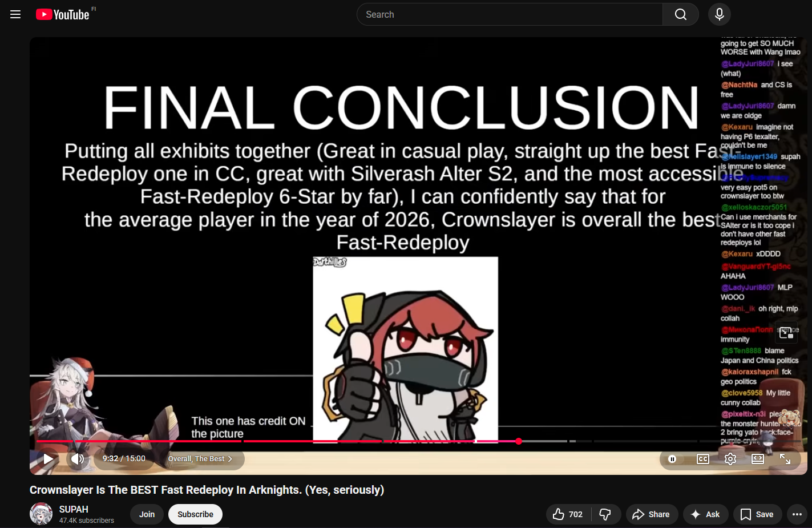Click the video title text
The height and width of the screenshot is (528, 812).
(207, 490)
